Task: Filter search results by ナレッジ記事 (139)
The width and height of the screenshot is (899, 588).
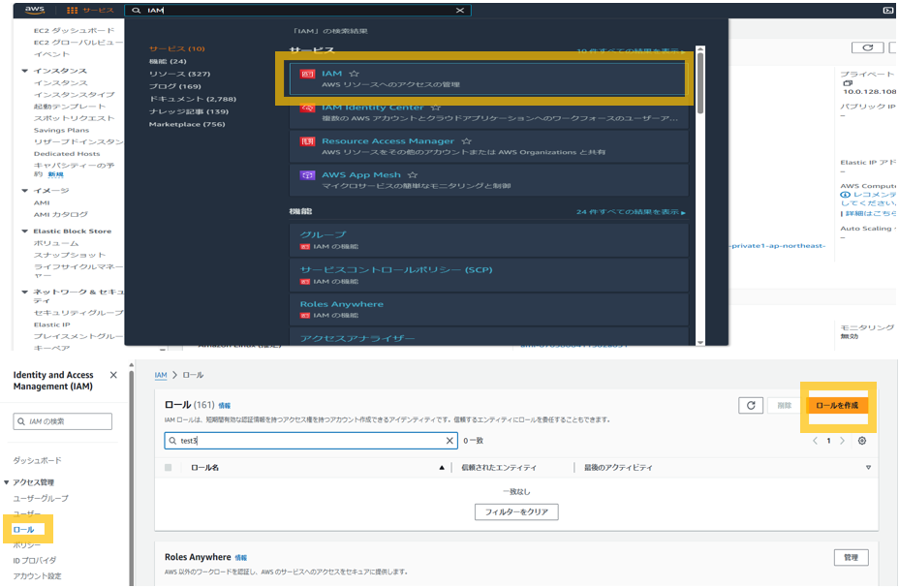Action: [x=189, y=111]
